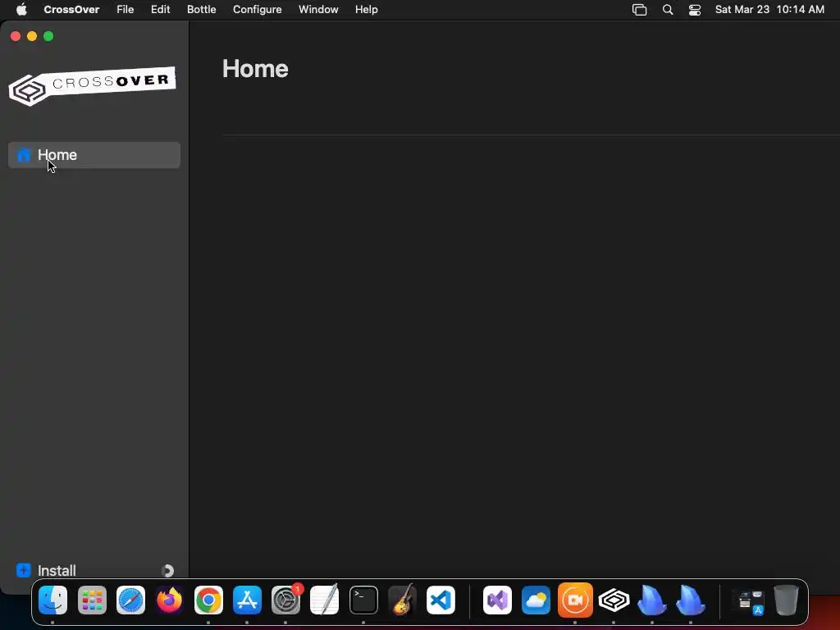Open the Apple menu
The height and width of the screenshot is (630, 840).
coord(21,9)
